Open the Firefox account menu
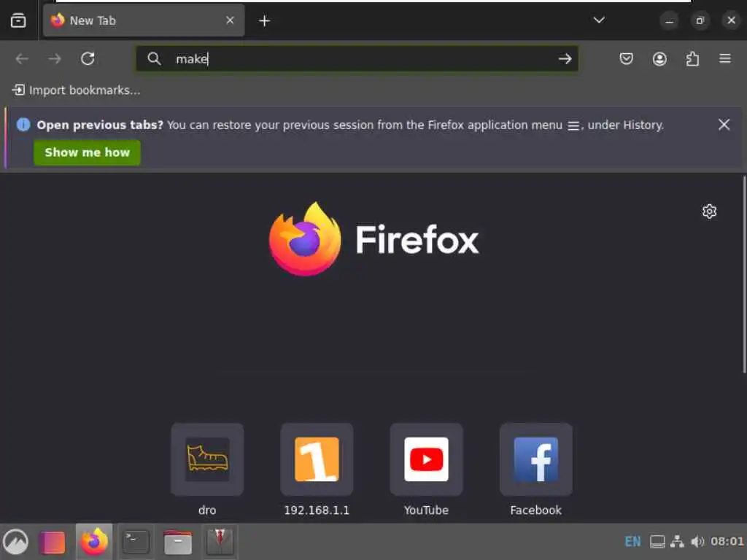The height and width of the screenshot is (560, 747). (x=659, y=58)
